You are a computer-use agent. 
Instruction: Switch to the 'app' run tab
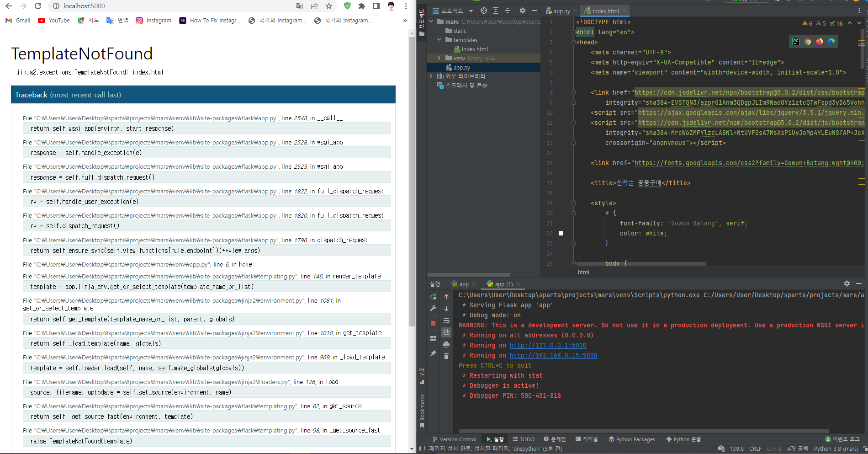click(x=460, y=284)
